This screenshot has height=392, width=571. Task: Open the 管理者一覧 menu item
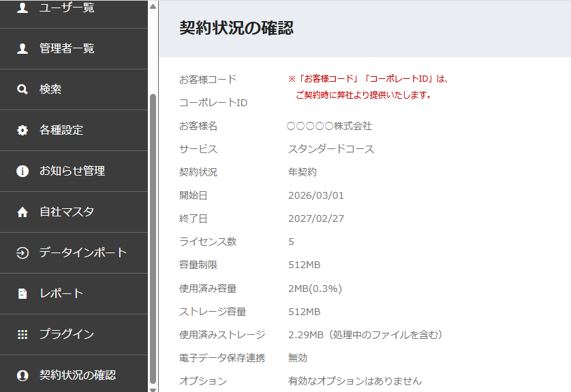(74, 49)
